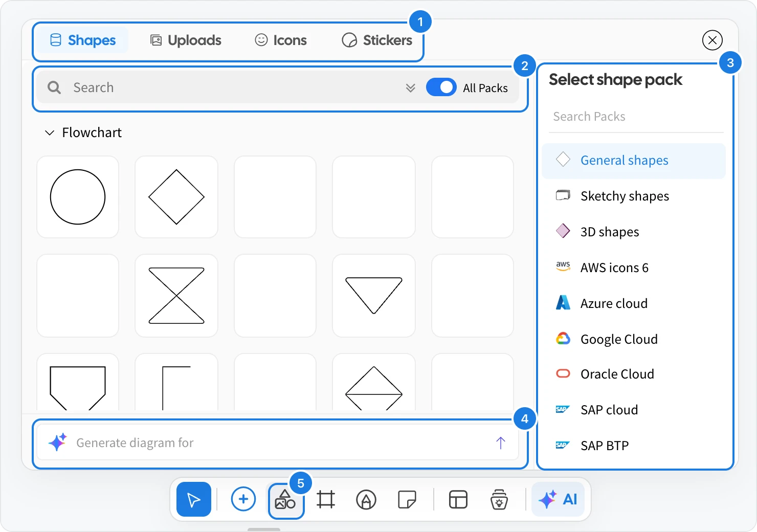757x532 pixels.
Task: Select the frame tool
Action: [326, 499]
